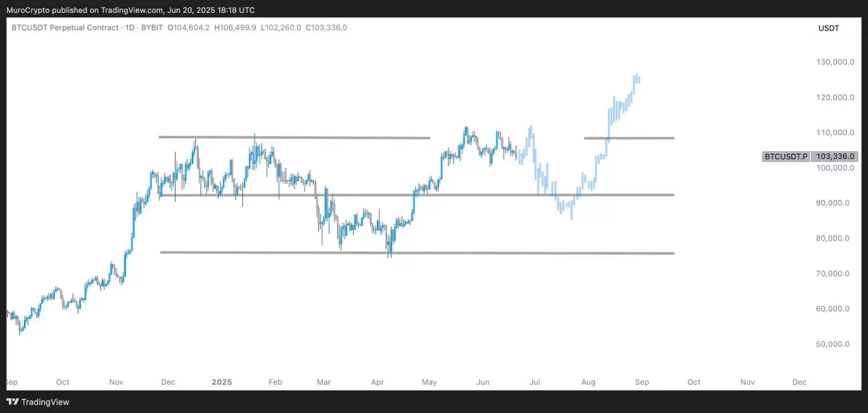Screen dimensions: 868x413
Task: Click the 2025 label on time axis
Action: (x=220, y=381)
